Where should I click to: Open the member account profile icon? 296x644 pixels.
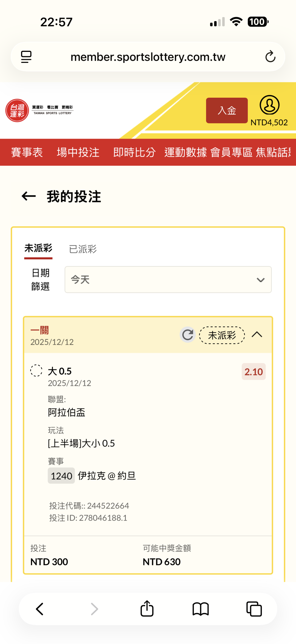click(x=269, y=105)
